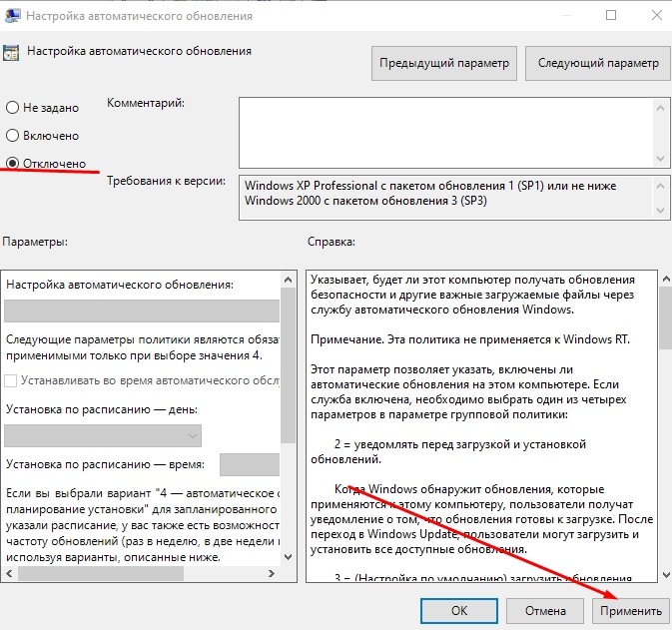Click the Параметры horizontal scroll-right arrow

[272, 573]
